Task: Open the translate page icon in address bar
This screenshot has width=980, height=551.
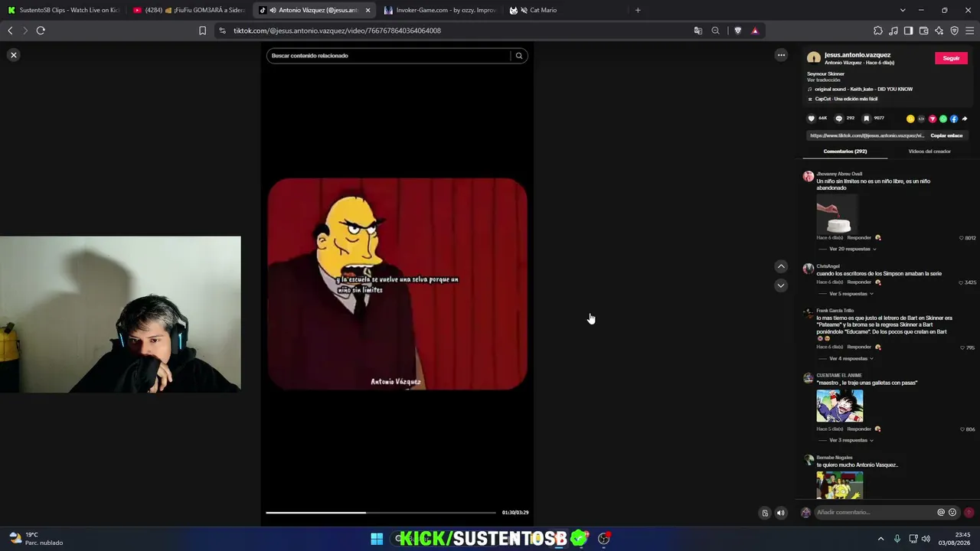Action: pyautogui.click(x=698, y=31)
